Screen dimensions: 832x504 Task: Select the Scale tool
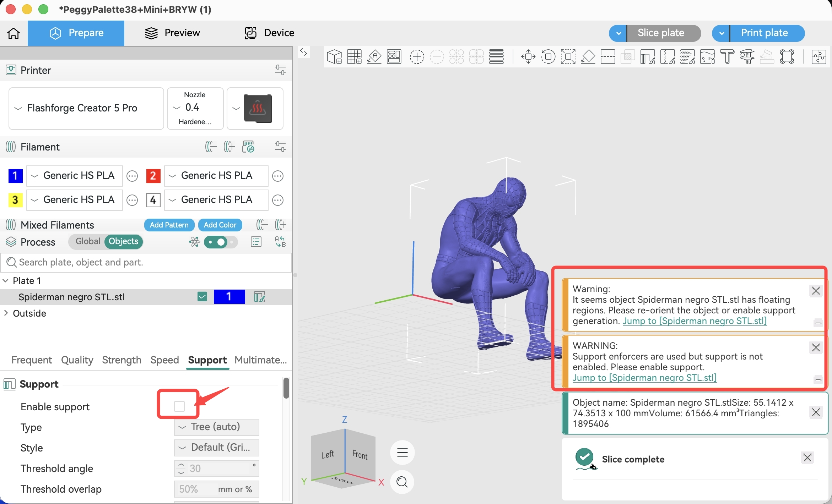point(568,57)
